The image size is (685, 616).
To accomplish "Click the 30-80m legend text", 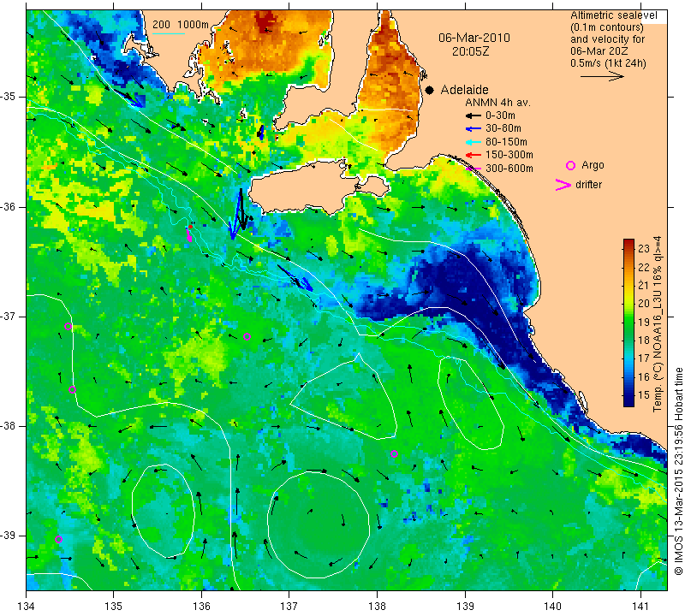I will coord(503,128).
